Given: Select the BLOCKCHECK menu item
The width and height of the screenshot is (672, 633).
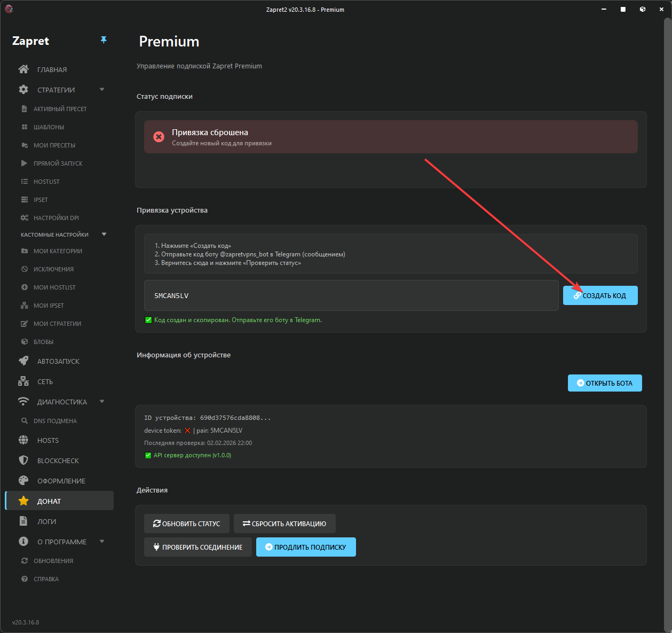Looking at the screenshot, I should [59, 460].
